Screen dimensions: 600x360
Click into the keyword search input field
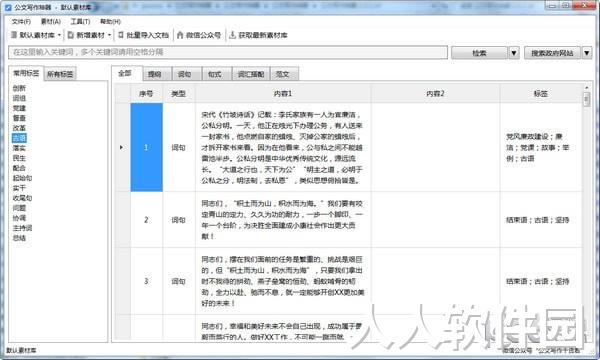pos(228,52)
